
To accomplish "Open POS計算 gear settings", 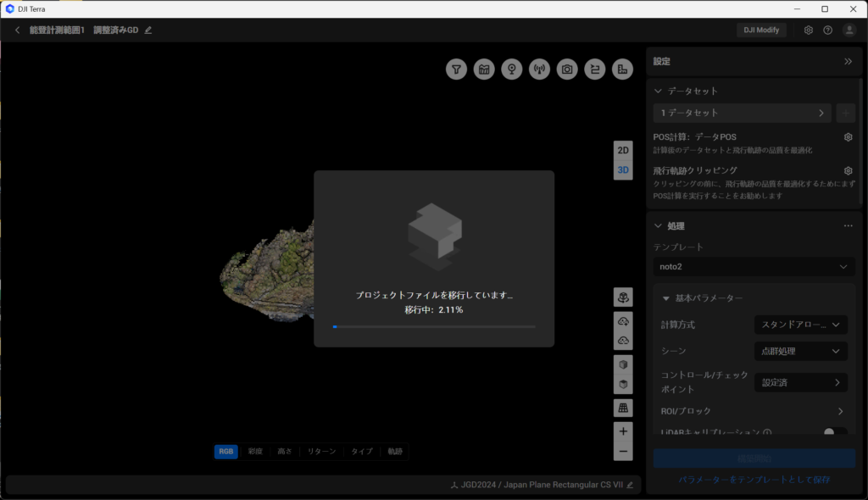I will tap(848, 136).
